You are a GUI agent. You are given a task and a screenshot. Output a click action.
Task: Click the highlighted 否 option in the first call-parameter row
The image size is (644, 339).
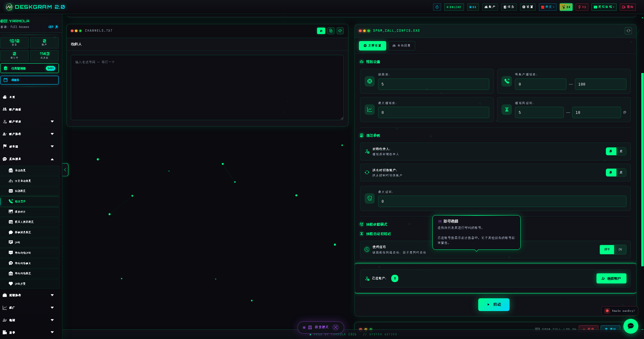click(611, 151)
